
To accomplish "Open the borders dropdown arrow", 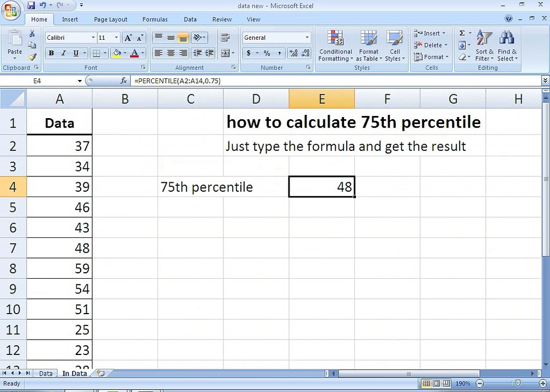I will 105,53.
